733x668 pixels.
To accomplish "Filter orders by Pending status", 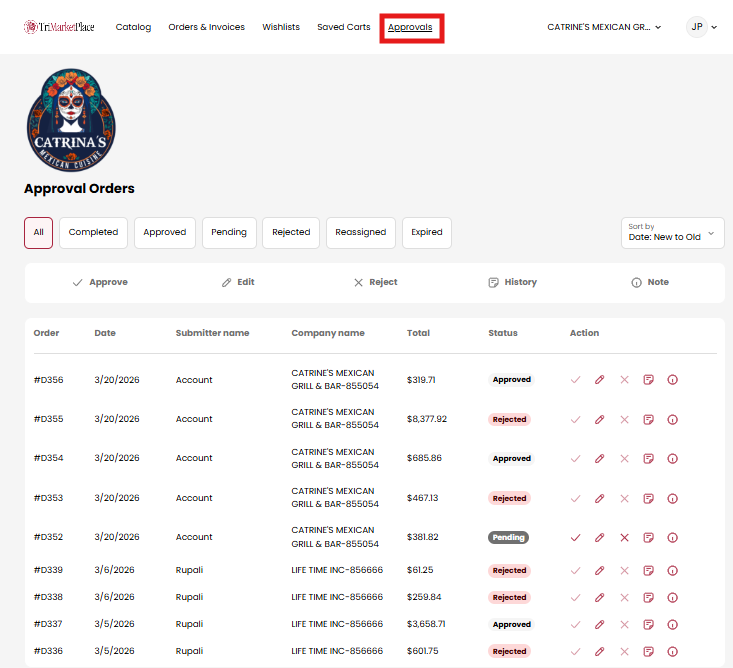I will [229, 232].
